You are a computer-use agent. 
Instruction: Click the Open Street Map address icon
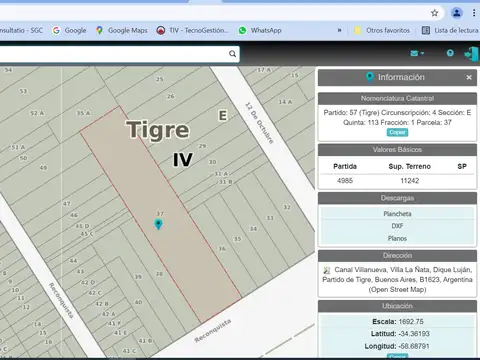pos(327,270)
